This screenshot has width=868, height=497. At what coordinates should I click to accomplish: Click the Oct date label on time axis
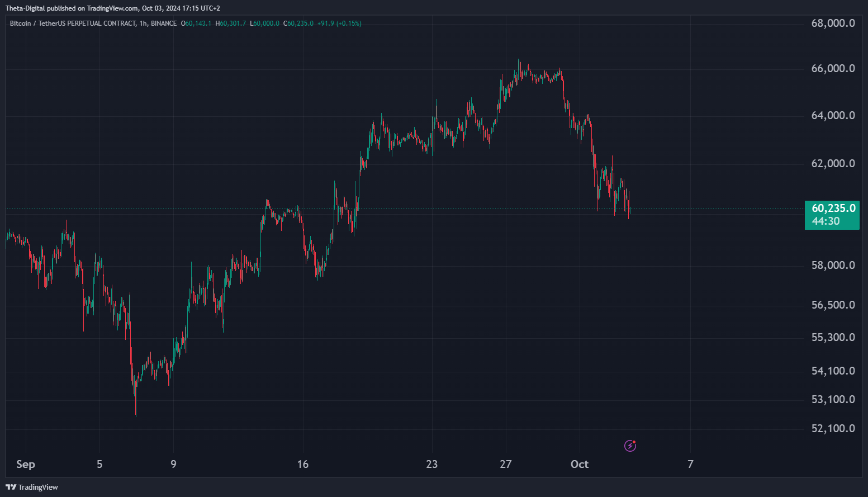click(580, 464)
